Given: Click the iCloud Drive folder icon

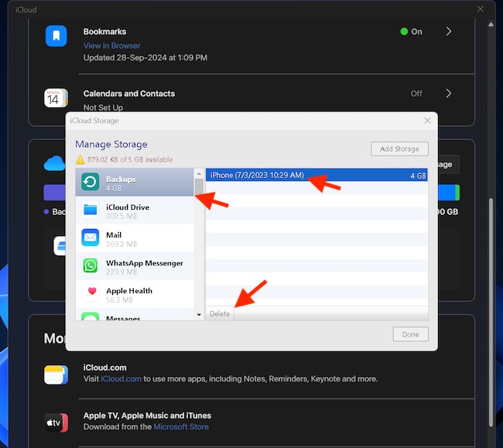Looking at the screenshot, I should click(x=91, y=210).
